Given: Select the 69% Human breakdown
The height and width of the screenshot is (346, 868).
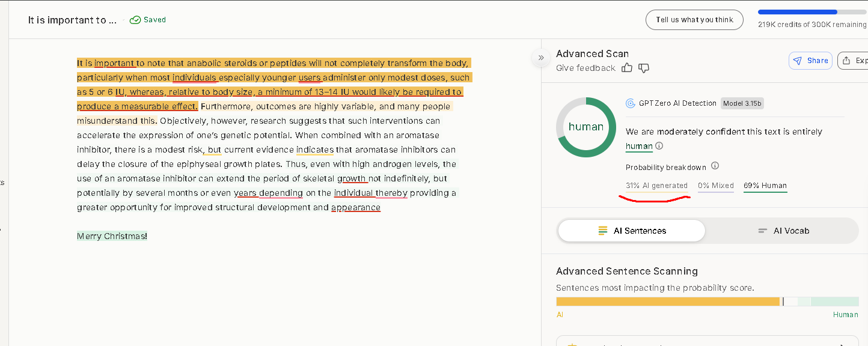Looking at the screenshot, I should 765,186.
